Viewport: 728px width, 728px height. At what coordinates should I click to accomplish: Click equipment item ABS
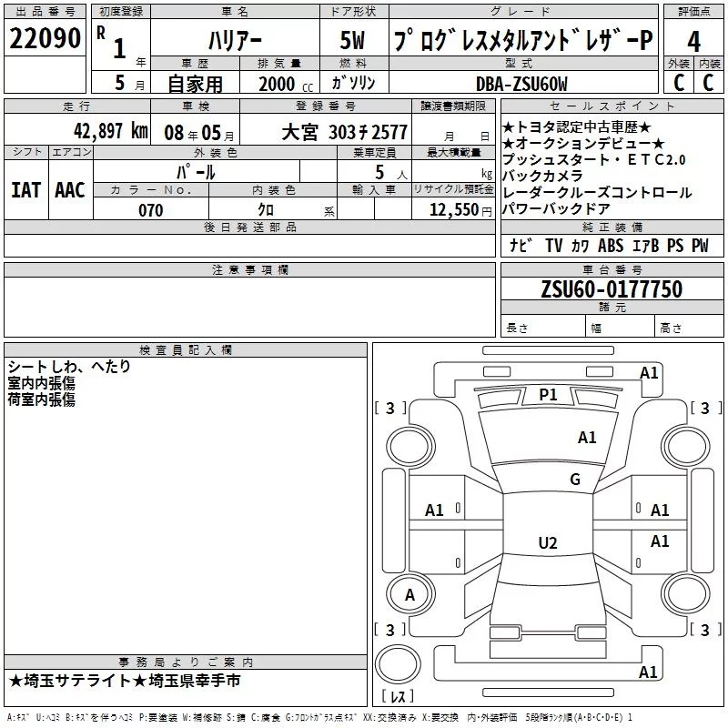611,245
